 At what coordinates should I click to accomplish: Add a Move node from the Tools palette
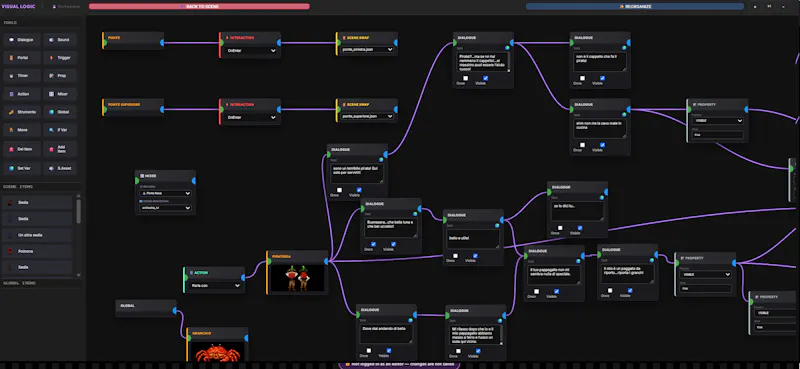point(21,130)
